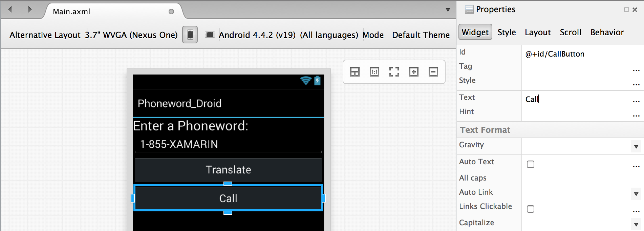Click the fit-to-screen zoom icon
644x231 pixels.
(x=394, y=72)
